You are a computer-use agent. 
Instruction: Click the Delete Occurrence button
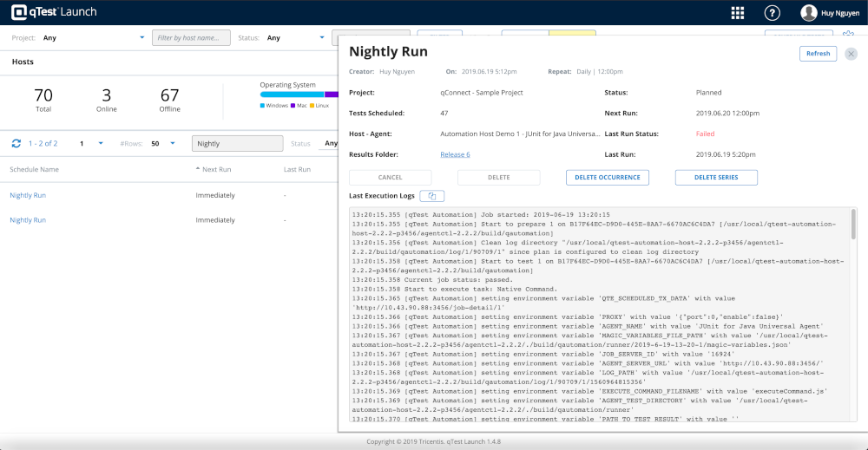click(x=607, y=177)
